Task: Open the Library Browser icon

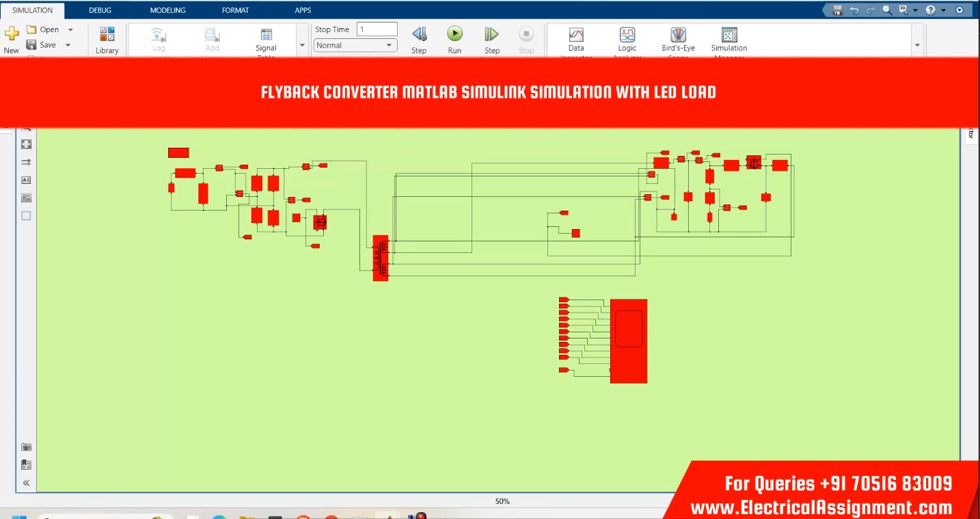Action: pyautogui.click(x=107, y=36)
